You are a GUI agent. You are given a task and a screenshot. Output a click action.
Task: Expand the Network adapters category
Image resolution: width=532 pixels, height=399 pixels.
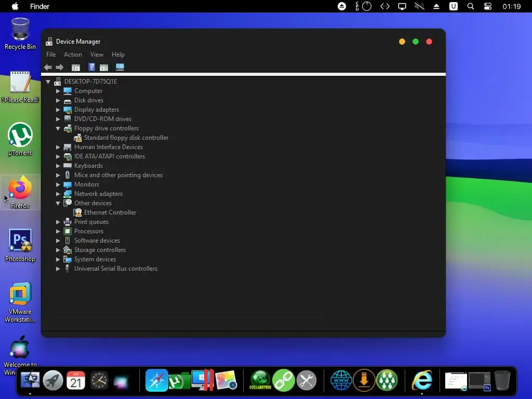click(x=58, y=194)
